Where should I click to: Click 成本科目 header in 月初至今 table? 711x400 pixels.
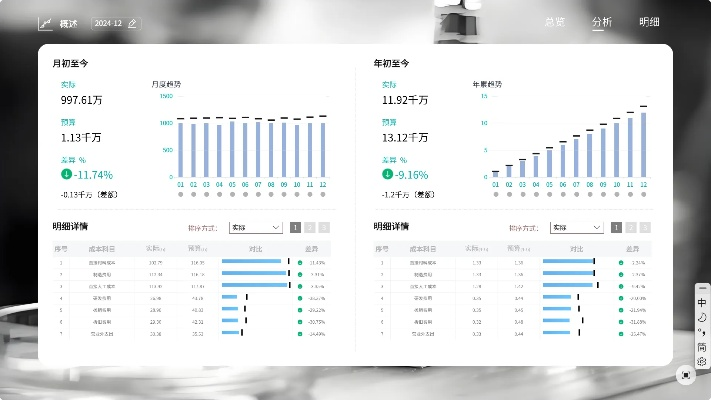click(x=102, y=249)
